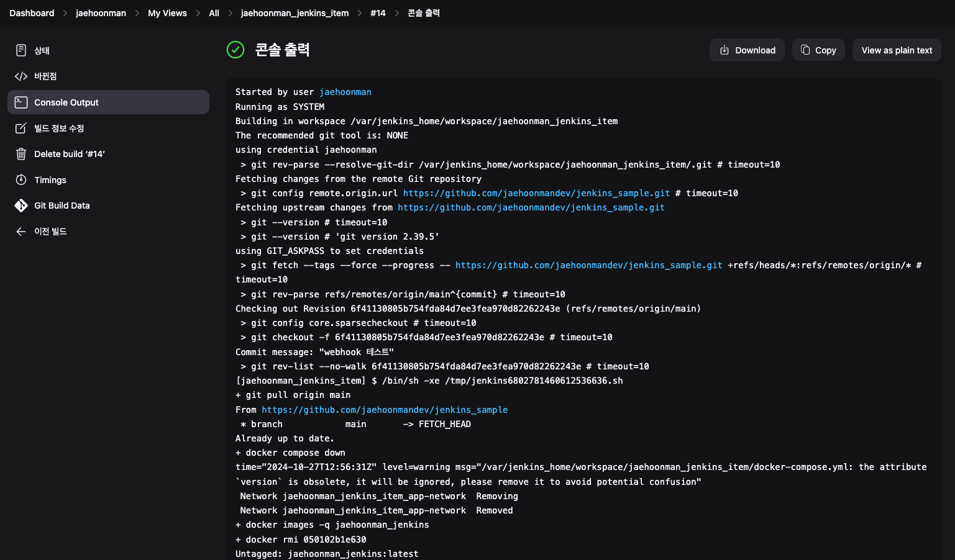Click 'using GIT_ASKPASS to set credentials' line
Viewport: 955px width, 560px height.
(x=329, y=251)
